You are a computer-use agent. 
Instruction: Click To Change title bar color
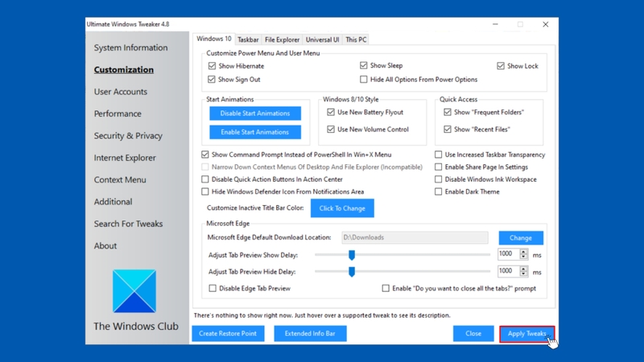point(342,208)
